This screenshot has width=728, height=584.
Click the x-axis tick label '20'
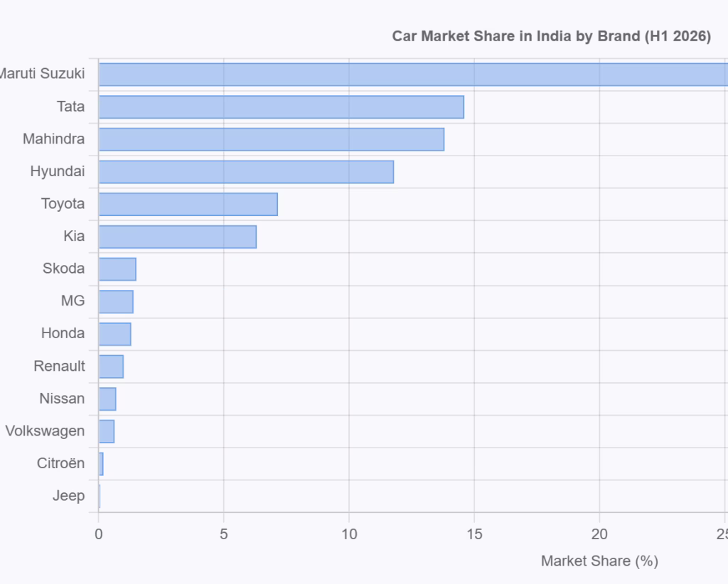coord(599,534)
